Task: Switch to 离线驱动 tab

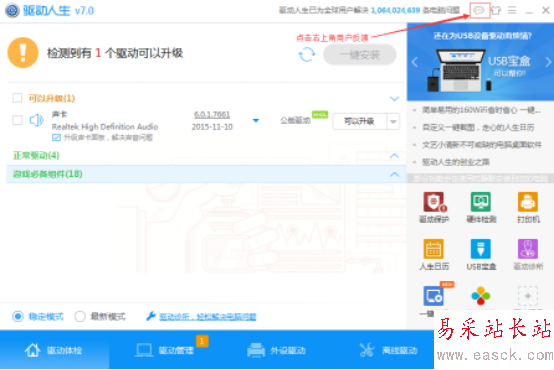Action: (x=388, y=350)
